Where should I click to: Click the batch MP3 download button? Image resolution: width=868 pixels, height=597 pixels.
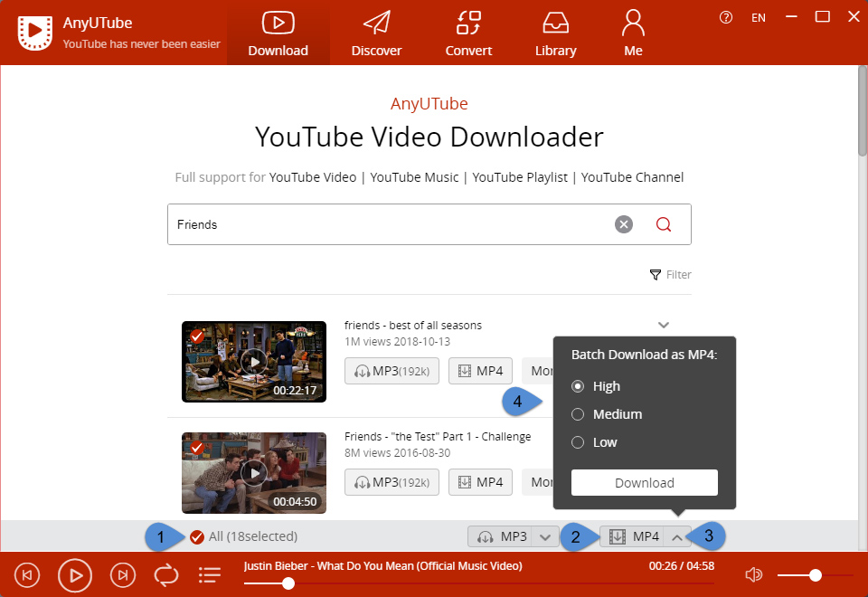click(500, 536)
